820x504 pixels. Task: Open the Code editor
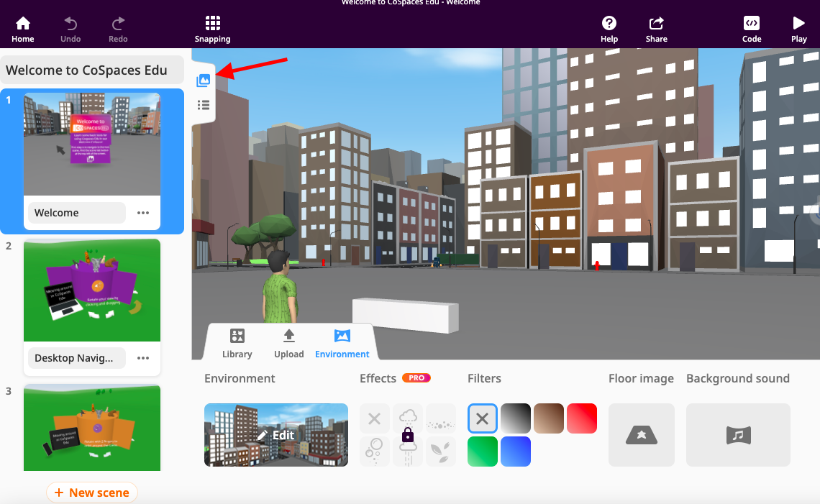[752, 29]
